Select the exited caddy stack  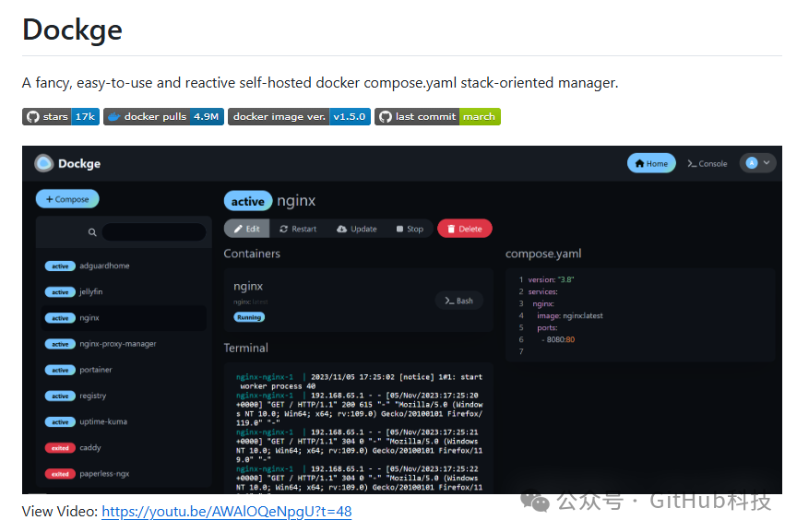click(124, 448)
